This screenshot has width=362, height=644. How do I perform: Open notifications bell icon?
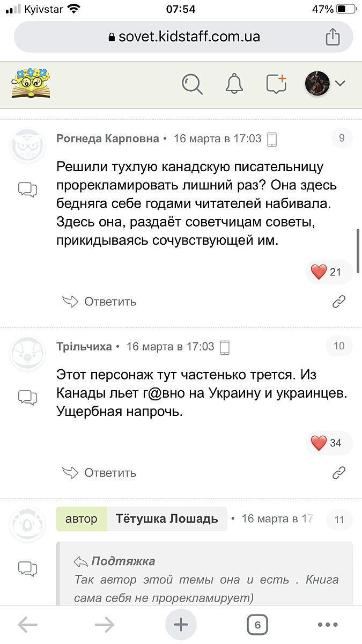pos(234,84)
